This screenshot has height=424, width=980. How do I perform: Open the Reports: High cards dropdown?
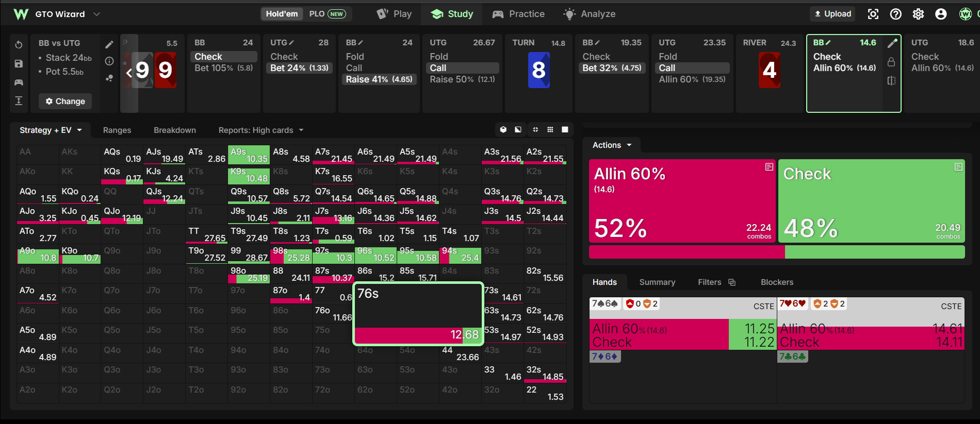click(x=261, y=130)
